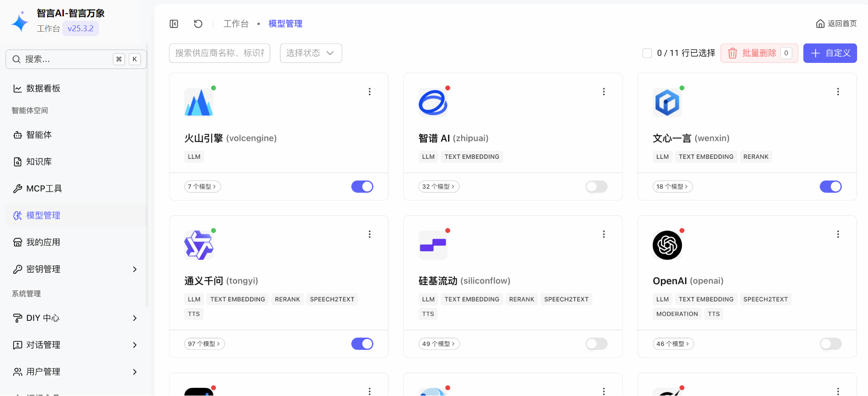
Task: Click the TEXT EMBEDDING tag on 智谱 AI
Action: click(472, 157)
